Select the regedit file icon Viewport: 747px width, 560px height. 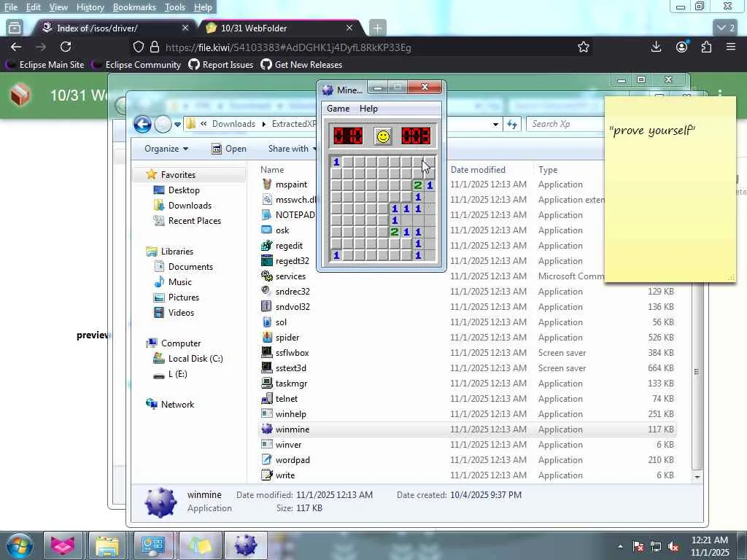(267, 245)
